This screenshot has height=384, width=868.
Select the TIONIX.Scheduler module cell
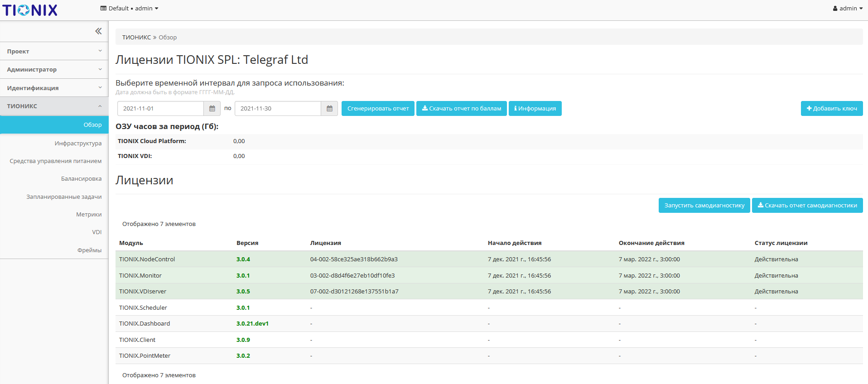143,307
